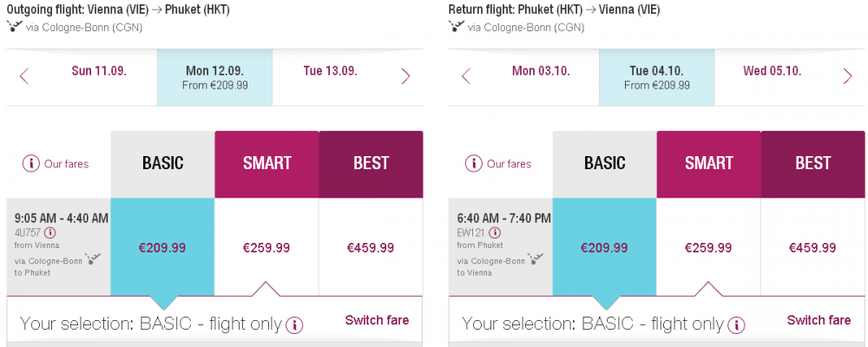Image resolution: width=868 pixels, height=347 pixels.
Task: Select the return BEST column header
Action: (812, 164)
